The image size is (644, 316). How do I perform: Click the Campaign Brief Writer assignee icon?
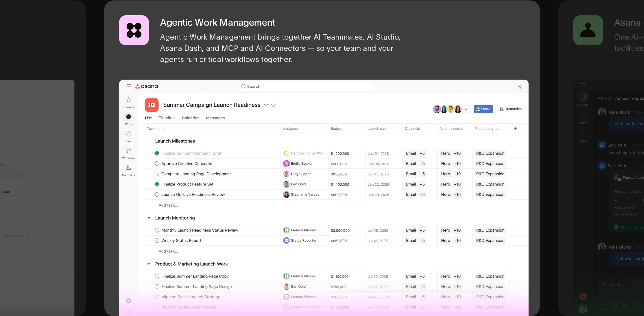pos(286,153)
